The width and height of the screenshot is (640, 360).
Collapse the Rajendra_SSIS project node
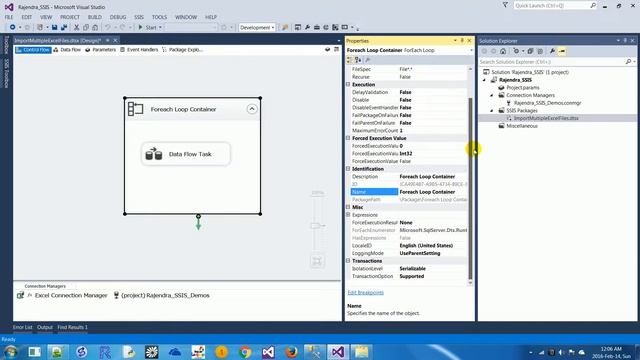(x=484, y=80)
